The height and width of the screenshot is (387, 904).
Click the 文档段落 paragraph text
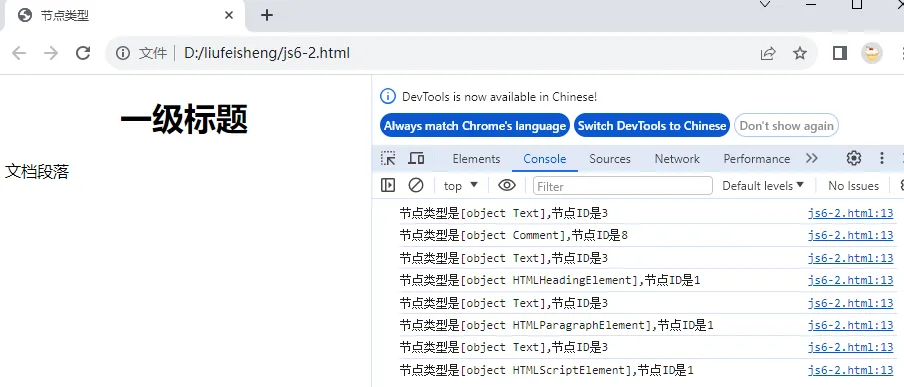(37, 172)
